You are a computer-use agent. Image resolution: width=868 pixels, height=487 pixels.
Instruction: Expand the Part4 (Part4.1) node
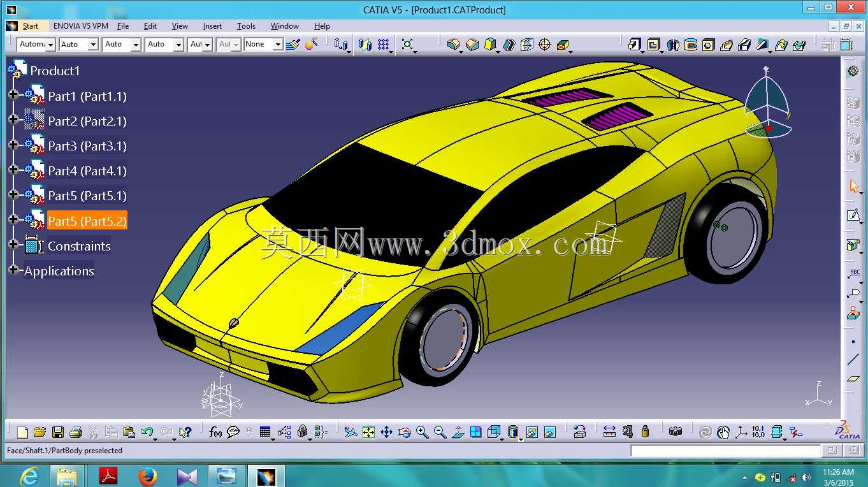point(13,169)
